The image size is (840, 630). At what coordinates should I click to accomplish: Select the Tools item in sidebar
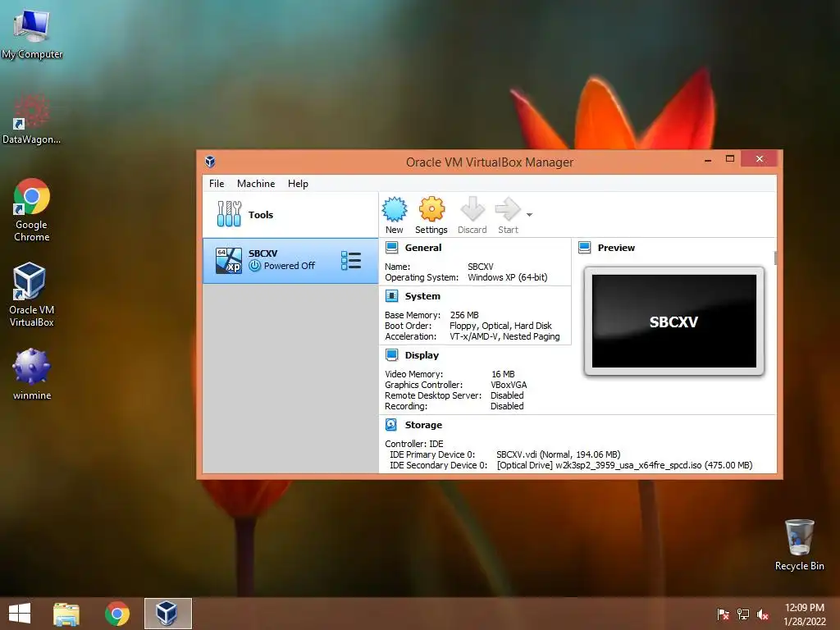coord(290,215)
